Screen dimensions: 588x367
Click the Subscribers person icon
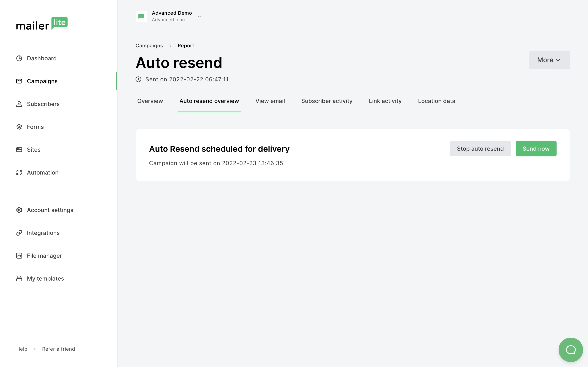tap(19, 104)
